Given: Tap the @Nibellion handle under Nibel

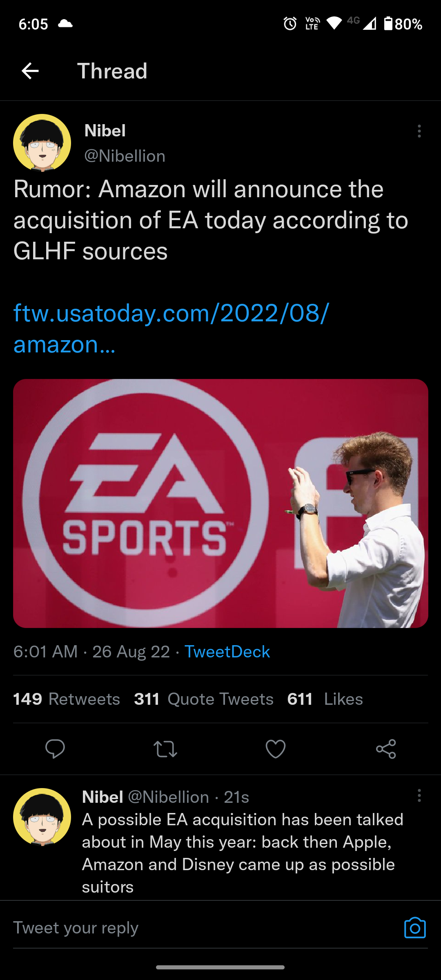Looking at the screenshot, I should pyautogui.click(x=125, y=156).
